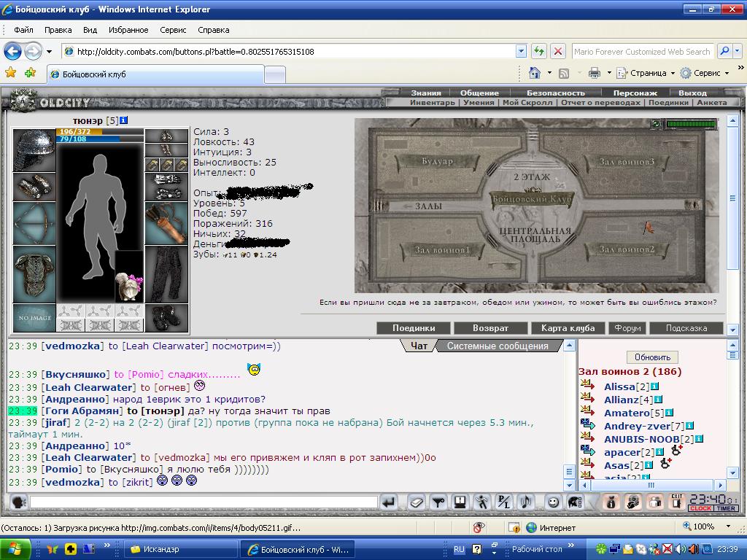Open the zoom level 100% dropdown
The image size is (747, 560).
[728, 526]
